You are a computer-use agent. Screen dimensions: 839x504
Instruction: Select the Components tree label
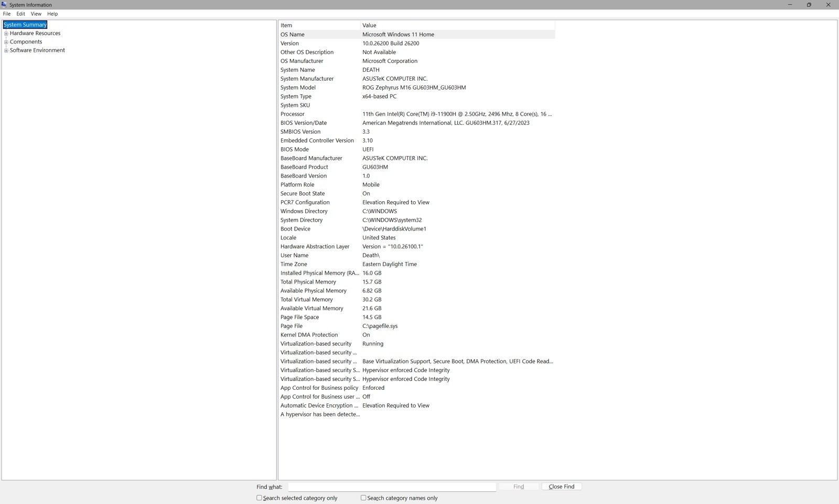[x=26, y=42]
